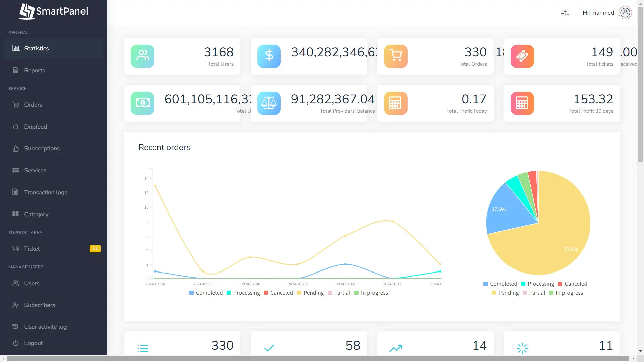Click the horizontal scrollbar at bottom
Image resolution: width=644 pixels, height=362 pixels.
(318, 358)
